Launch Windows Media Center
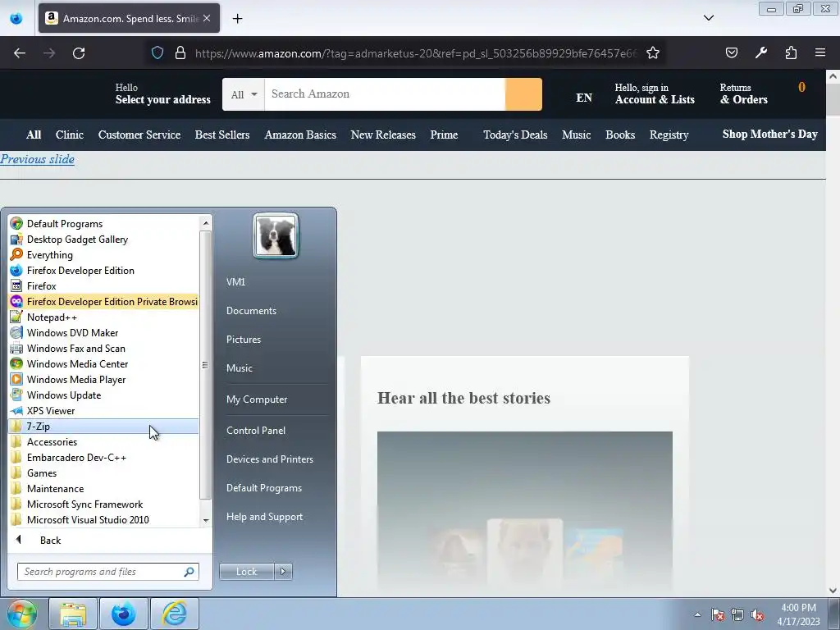This screenshot has width=840, height=630. point(103,363)
